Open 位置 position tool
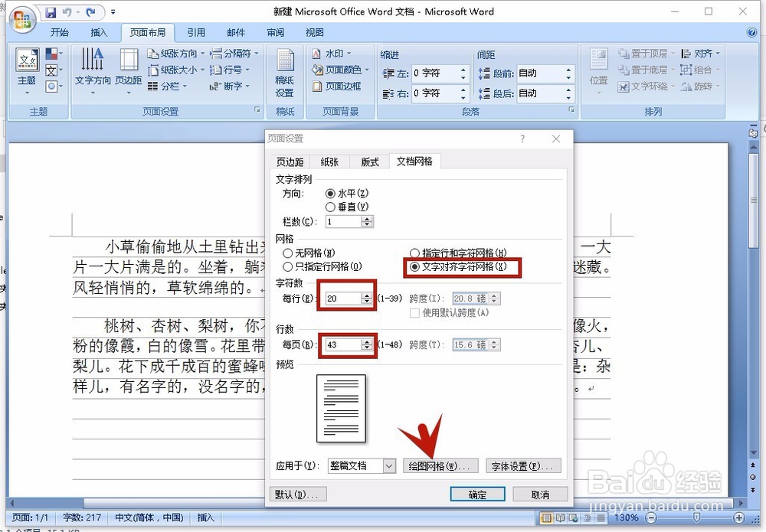The height and width of the screenshot is (532, 766). [x=598, y=70]
